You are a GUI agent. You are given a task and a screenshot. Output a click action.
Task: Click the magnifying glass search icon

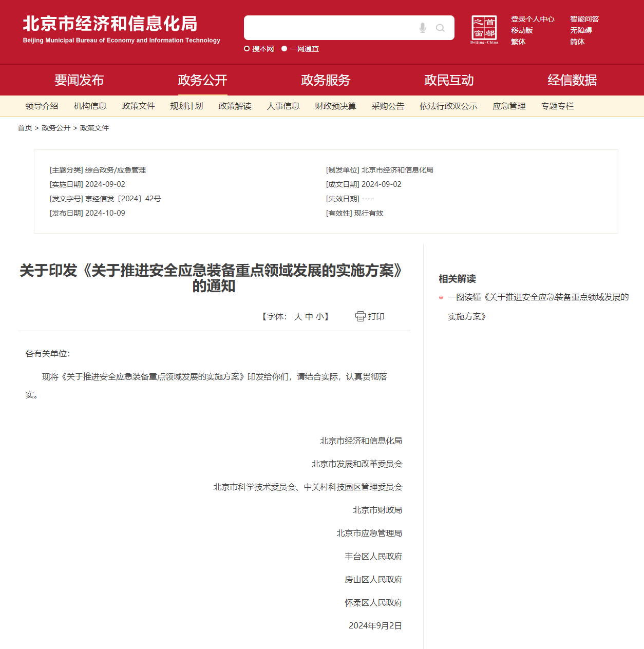(x=440, y=28)
